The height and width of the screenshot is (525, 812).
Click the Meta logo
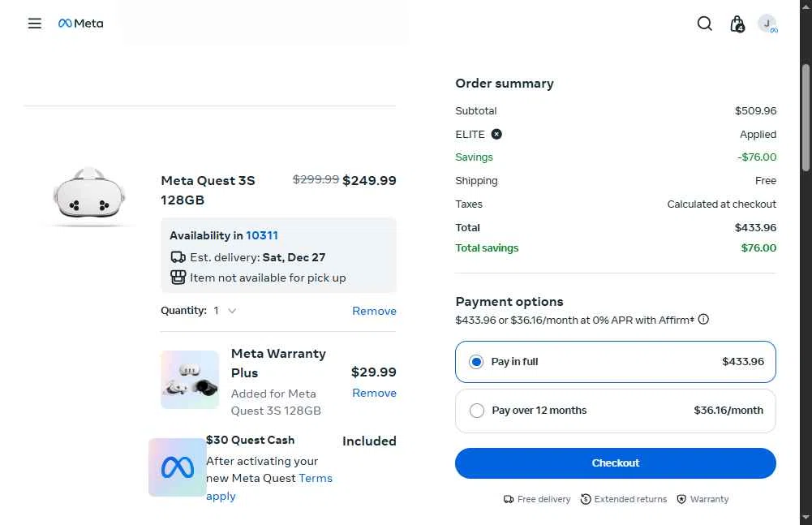(81, 24)
